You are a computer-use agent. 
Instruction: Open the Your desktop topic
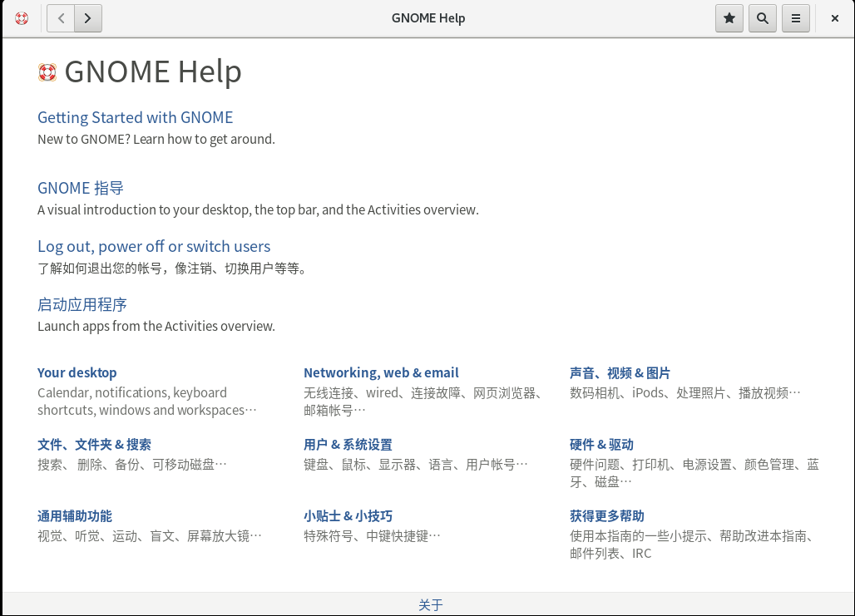pos(77,372)
